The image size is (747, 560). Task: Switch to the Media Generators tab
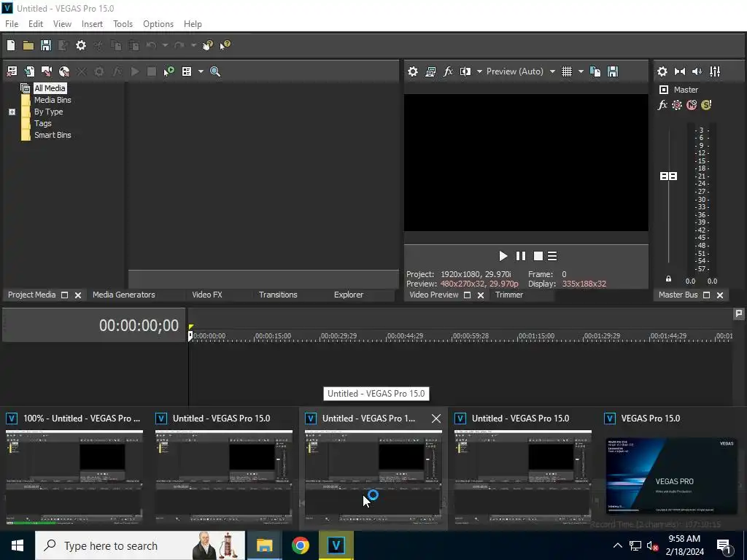tap(124, 295)
